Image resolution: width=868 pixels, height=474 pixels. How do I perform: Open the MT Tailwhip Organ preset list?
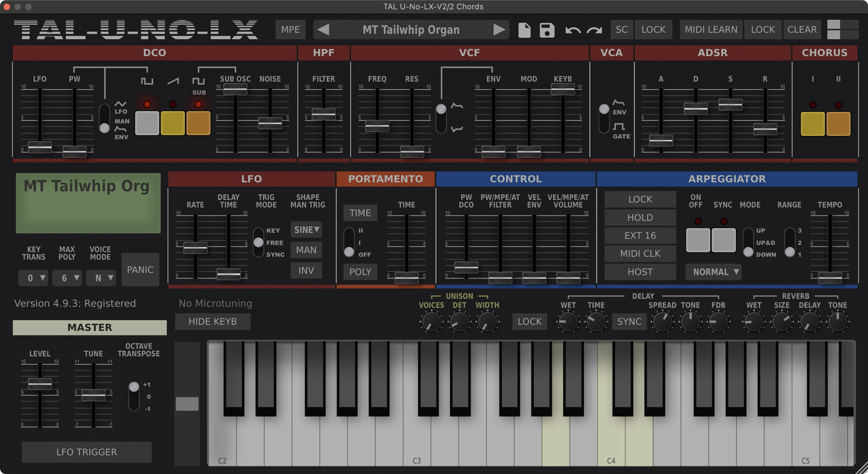coord(411,29)
